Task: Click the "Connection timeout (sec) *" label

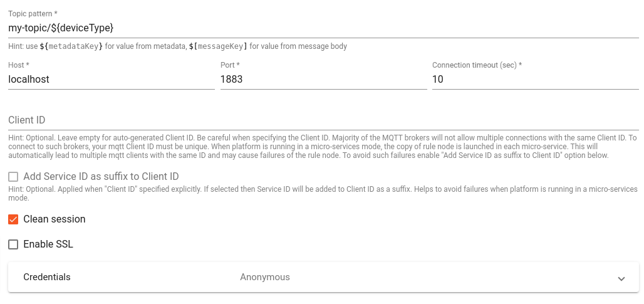Action: [477, 65]
